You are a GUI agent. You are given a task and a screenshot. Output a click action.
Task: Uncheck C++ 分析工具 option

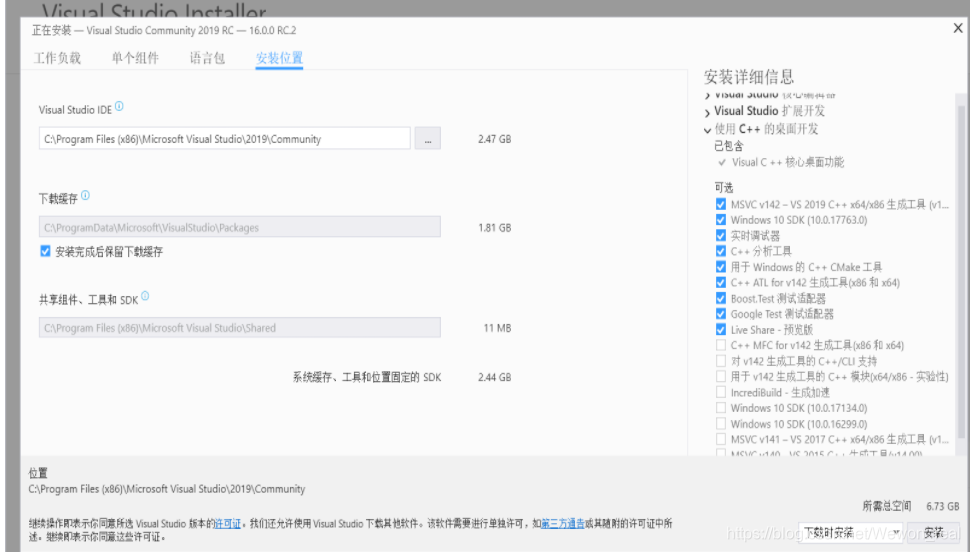(721, 251)
